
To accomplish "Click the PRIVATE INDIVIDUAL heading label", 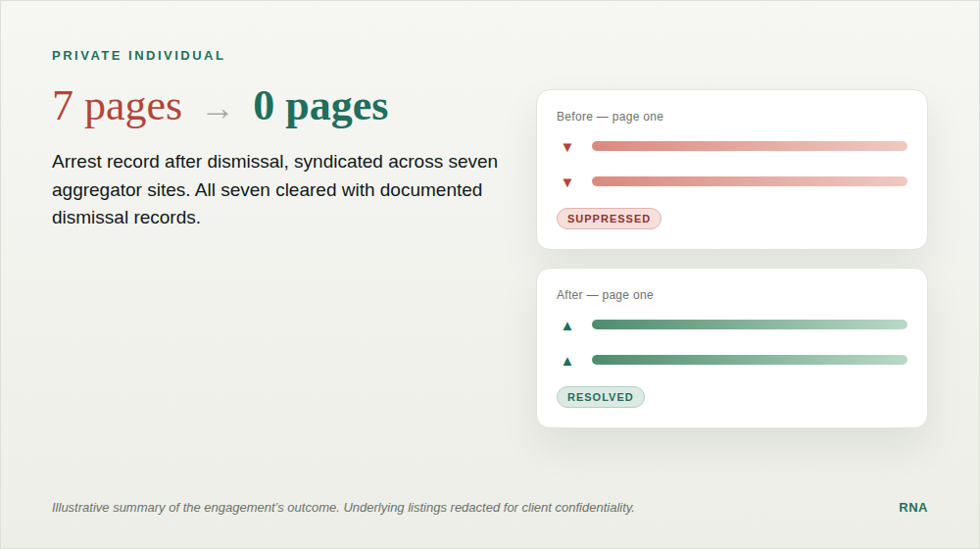I will pos(138,56).
